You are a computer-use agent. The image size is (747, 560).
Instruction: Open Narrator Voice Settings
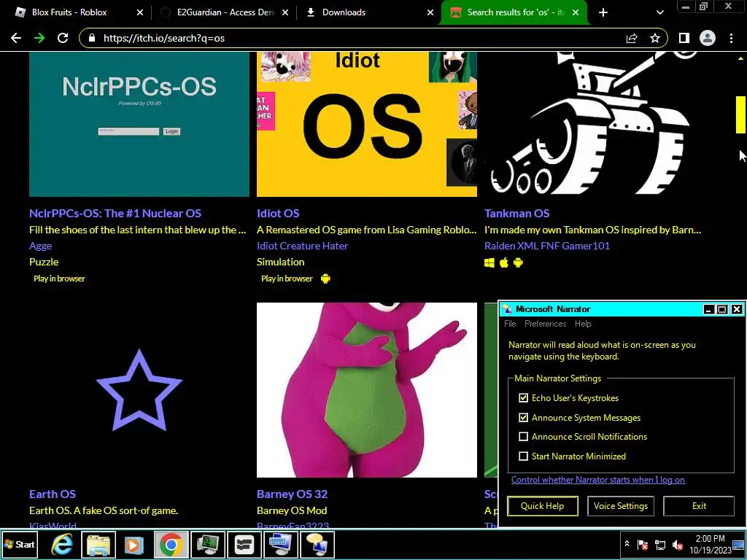[621, 506]
